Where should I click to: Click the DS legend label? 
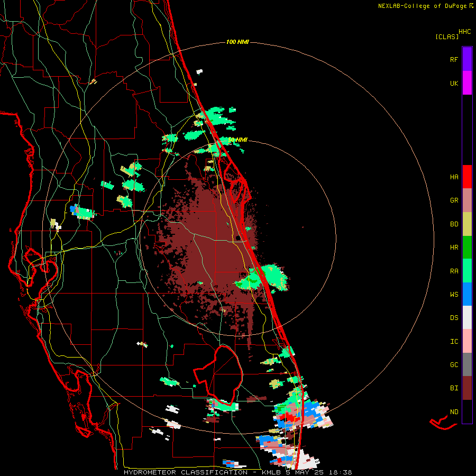point(454,317)
